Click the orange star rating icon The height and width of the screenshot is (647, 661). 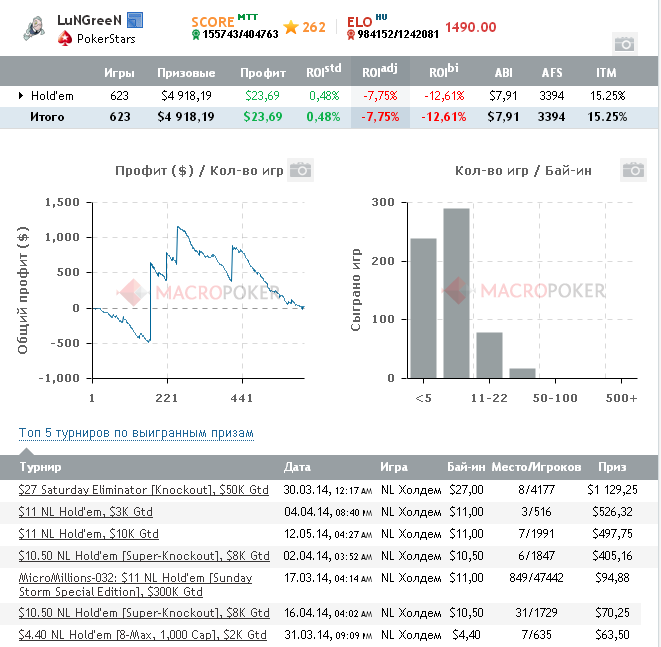coord(291,27)
